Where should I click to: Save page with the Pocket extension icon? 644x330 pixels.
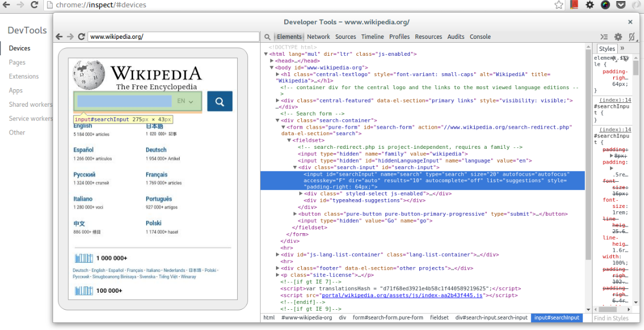621,5
